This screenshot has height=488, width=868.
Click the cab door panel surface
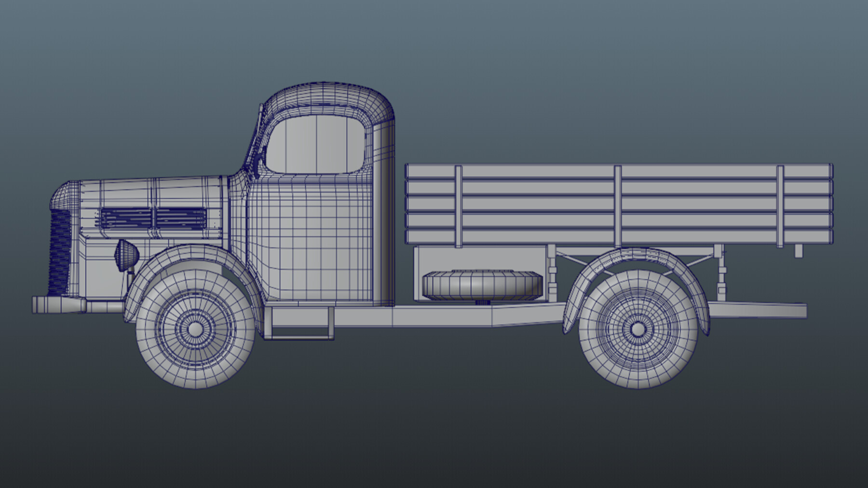tap(313, 241)
